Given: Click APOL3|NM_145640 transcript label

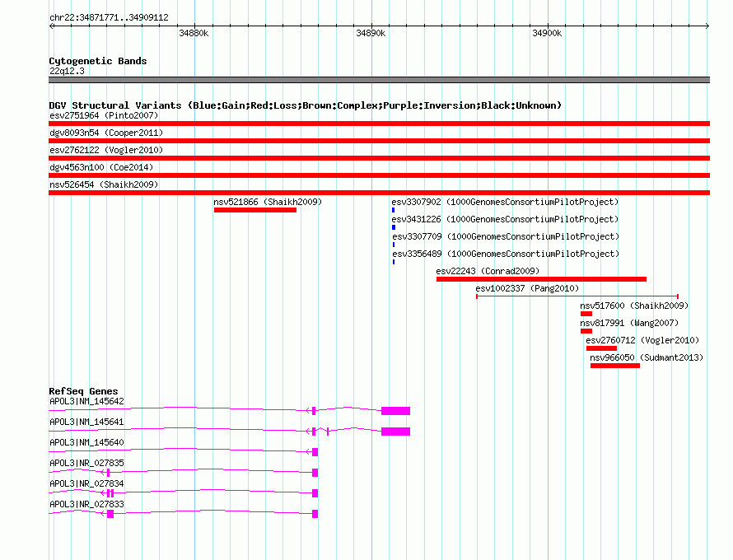Looking at the screenshot, I should tap(87, 443).
